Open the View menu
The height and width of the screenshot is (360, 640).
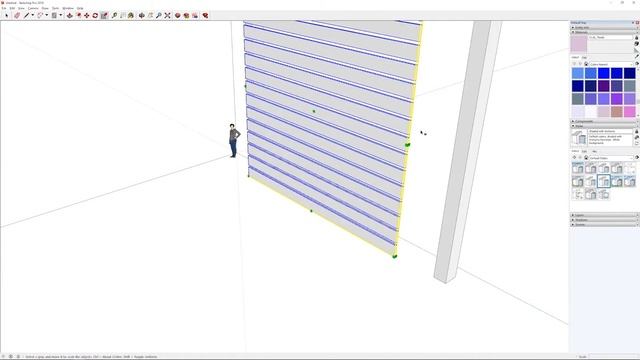pos(21,8)
